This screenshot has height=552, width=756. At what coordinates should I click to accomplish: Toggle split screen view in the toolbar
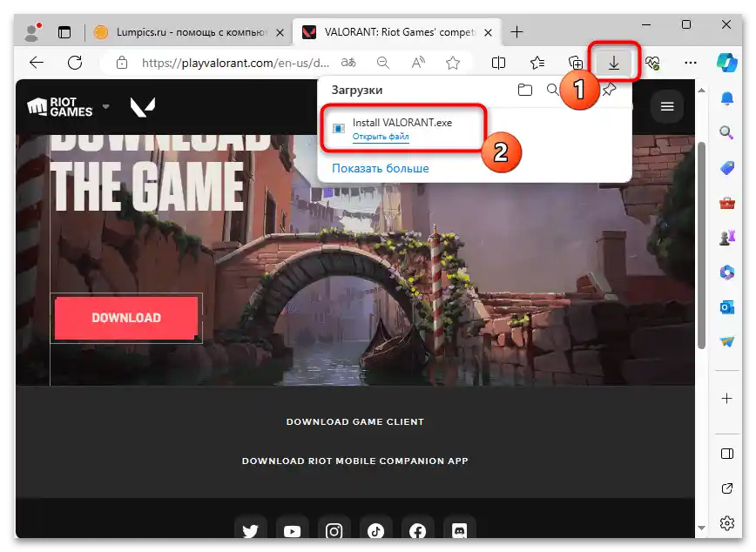pos(497,63)
